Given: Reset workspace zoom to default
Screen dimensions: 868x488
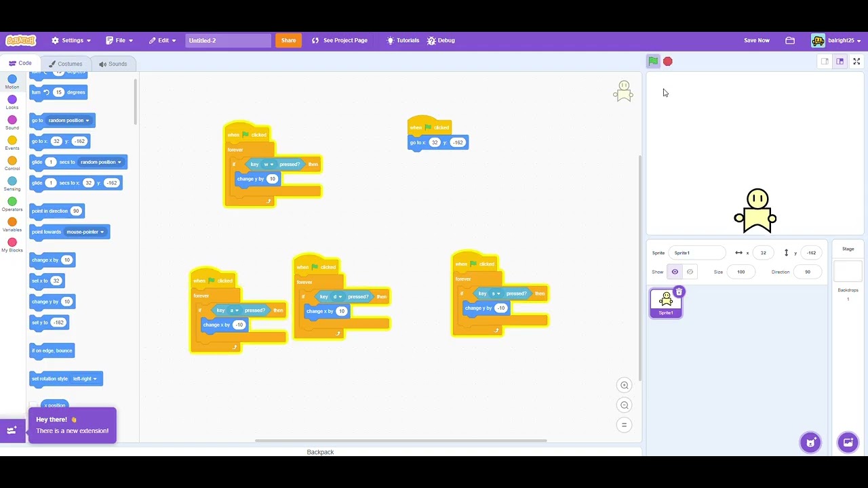Looking at the screenshot, I should tap(625, 425).
